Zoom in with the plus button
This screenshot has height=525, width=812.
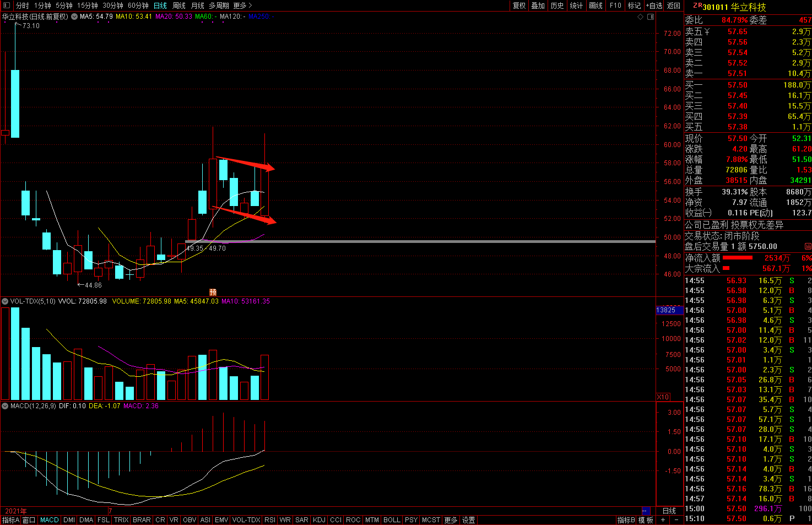click(663, 520)
